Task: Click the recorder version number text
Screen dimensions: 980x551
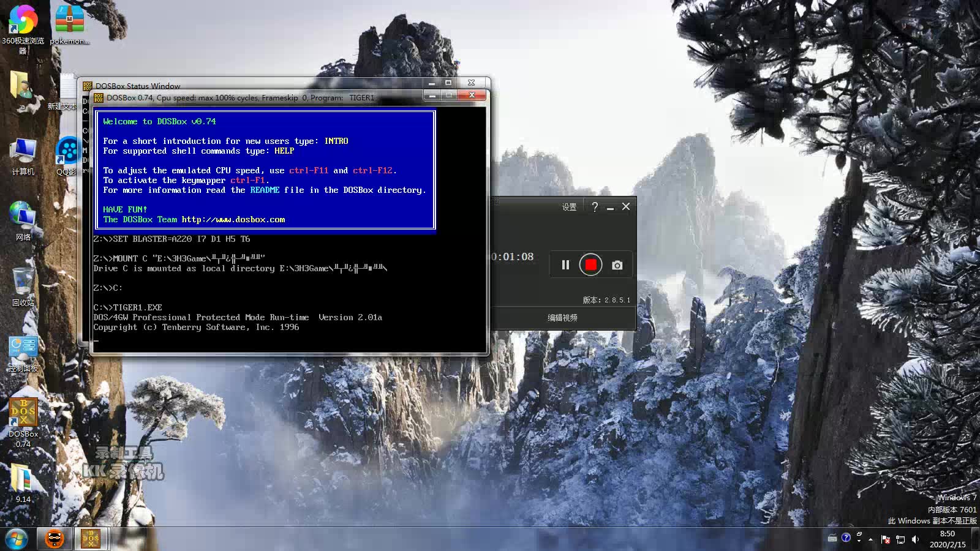Action: pos(606,300)
